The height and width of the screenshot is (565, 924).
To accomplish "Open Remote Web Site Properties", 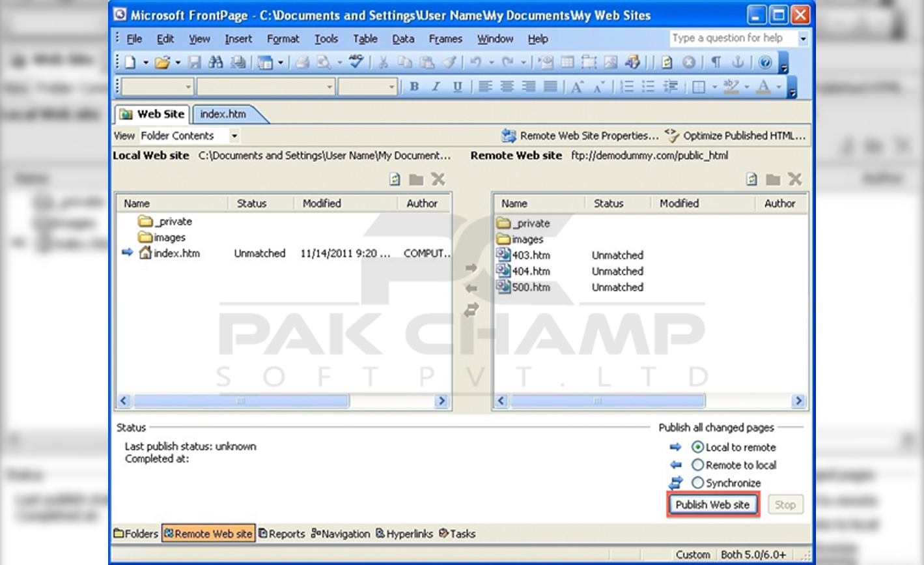I will 580,136.
